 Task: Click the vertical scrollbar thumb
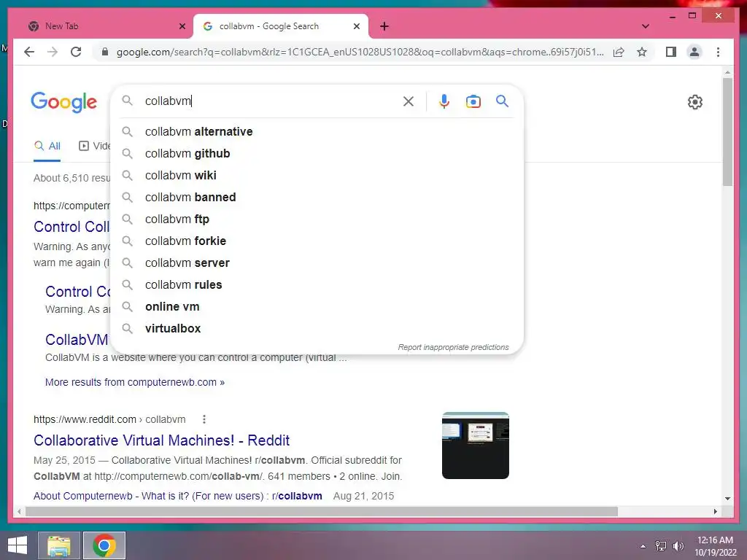727,131
